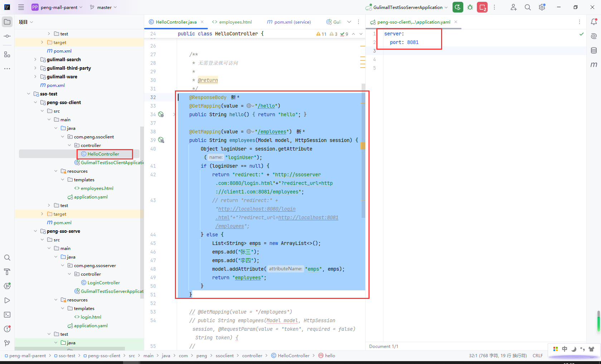601x364 pixels.
Task: Expand the gulimall-ware module
Action: click(x=35, y=77)
